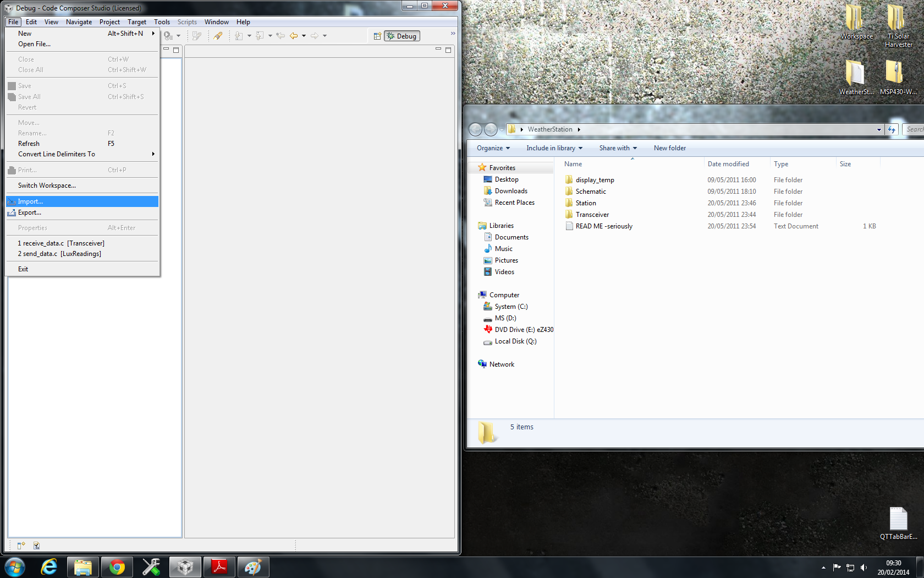
Task: Open the Back history dropdown arrow
Action: point(304,36)
